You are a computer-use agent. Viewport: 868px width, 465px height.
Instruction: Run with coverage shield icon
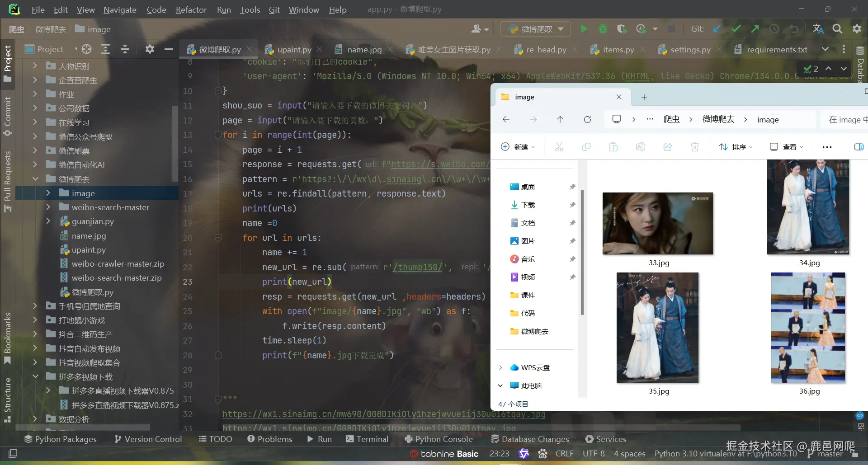click(622, 29)
